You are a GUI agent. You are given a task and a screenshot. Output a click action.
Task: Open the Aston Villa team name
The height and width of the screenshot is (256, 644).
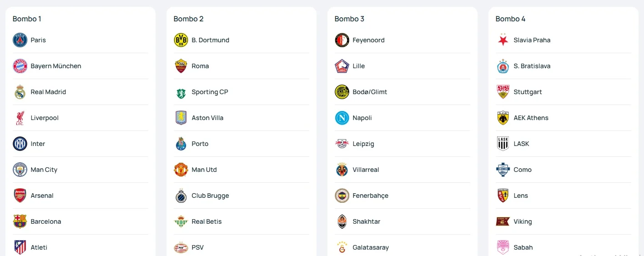207,118
